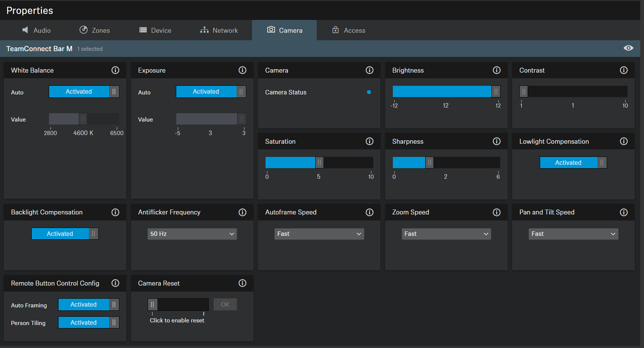
Task: Click the Sharpness slider
Action: click(x=446, y=163)
